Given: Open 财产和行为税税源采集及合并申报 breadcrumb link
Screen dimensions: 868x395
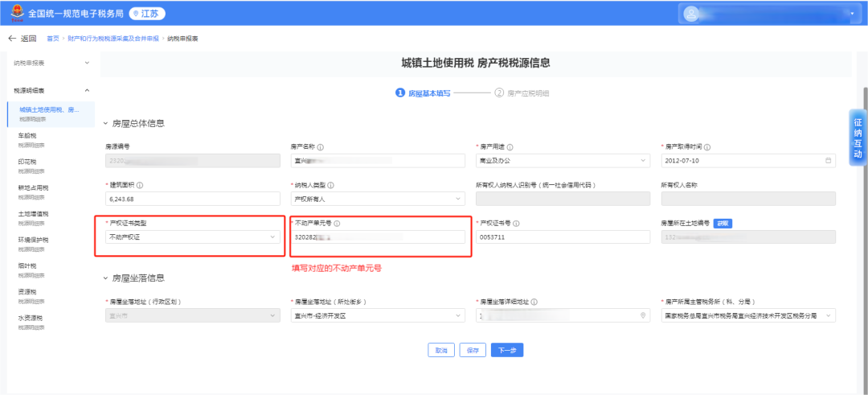Looking at the screenshot, I should tap(113, 39).
